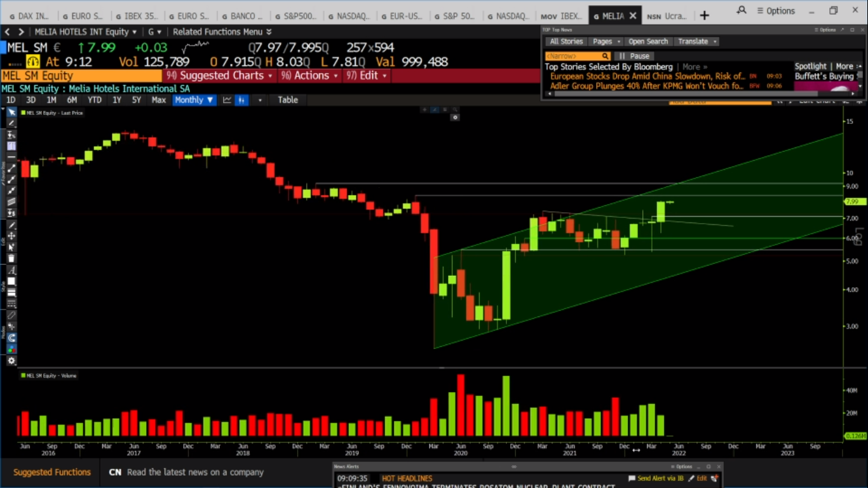Click the Table view button

click(x=288, y=100)
